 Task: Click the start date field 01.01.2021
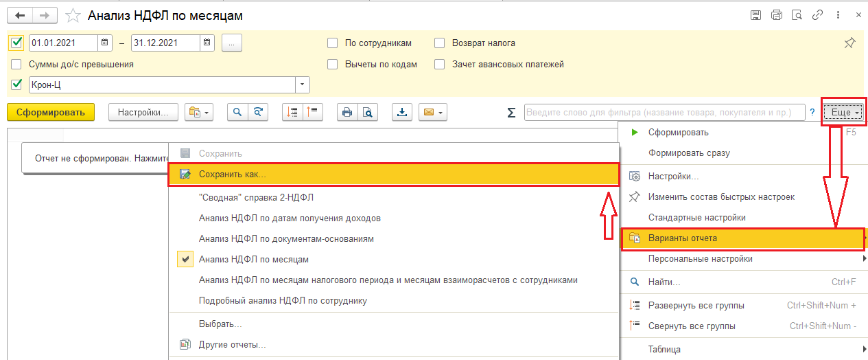coord(64,43)
